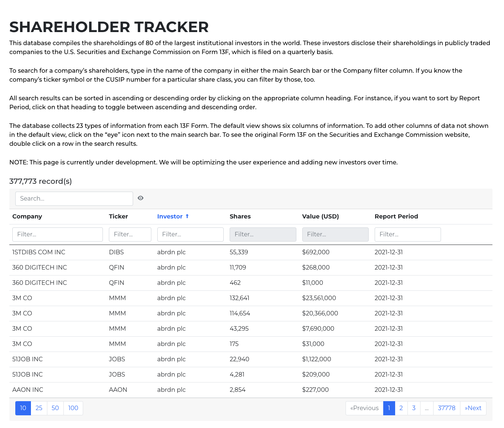Click the 43,295 shares cell

(239, 328)
